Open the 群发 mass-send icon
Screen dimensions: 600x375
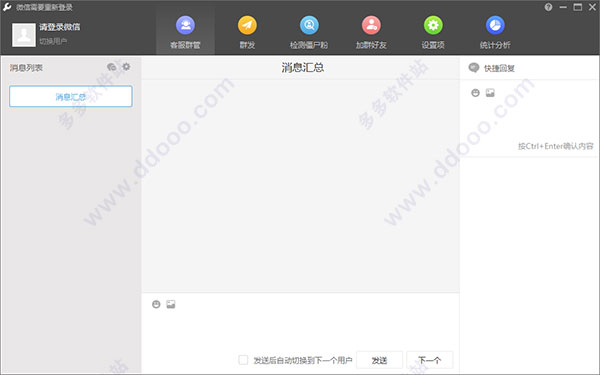247,25
